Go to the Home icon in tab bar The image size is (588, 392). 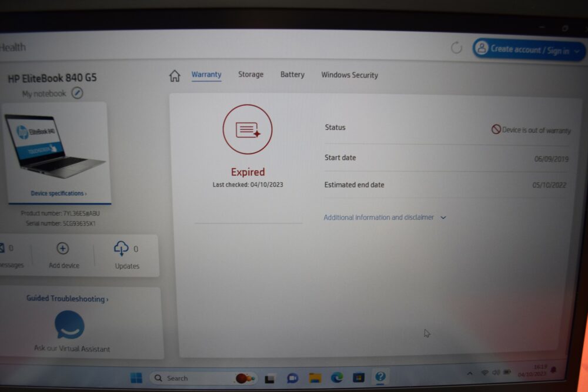click(175, 76)
